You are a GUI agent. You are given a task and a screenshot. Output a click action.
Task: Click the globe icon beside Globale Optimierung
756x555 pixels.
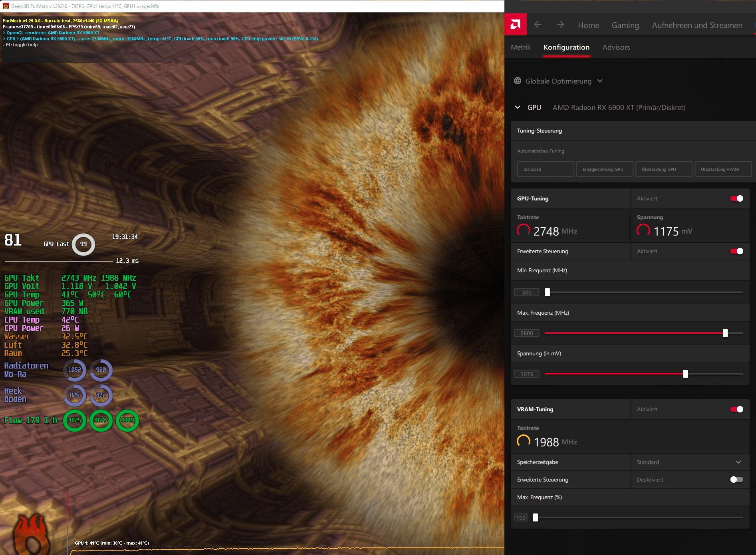518,81
